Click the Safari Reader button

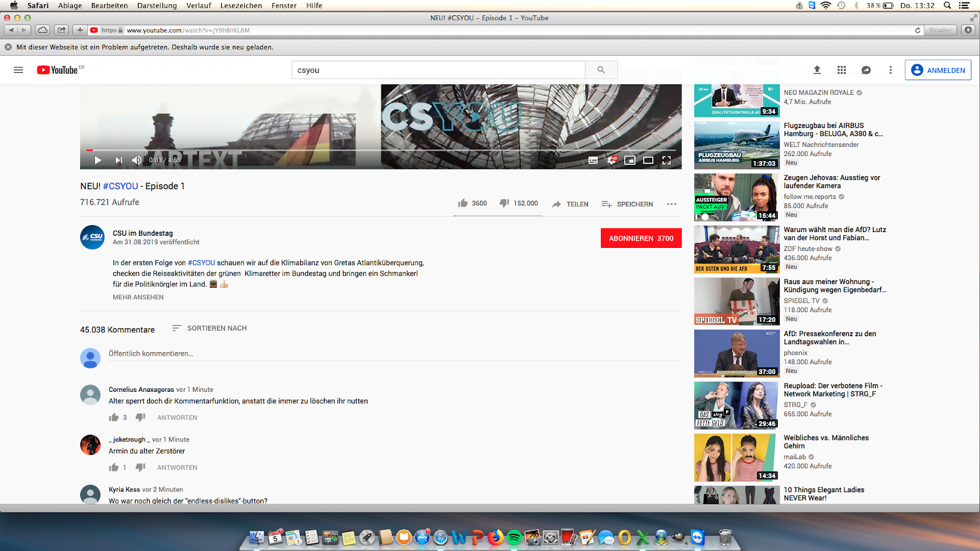tap(940, 30)
